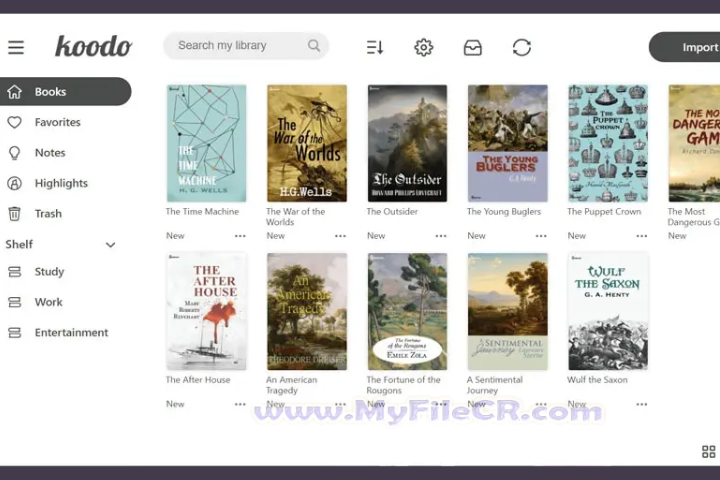Open The Fortune of the Rougons cover
The height and width of the screenshot is (480, 720).
[407, 311]
